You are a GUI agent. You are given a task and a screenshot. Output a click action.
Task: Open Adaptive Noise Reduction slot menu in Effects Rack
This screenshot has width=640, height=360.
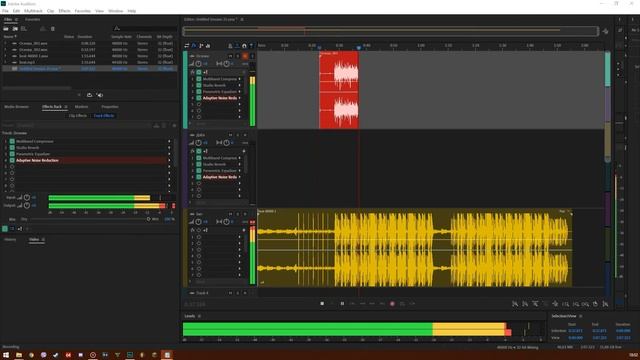(169, 160)
